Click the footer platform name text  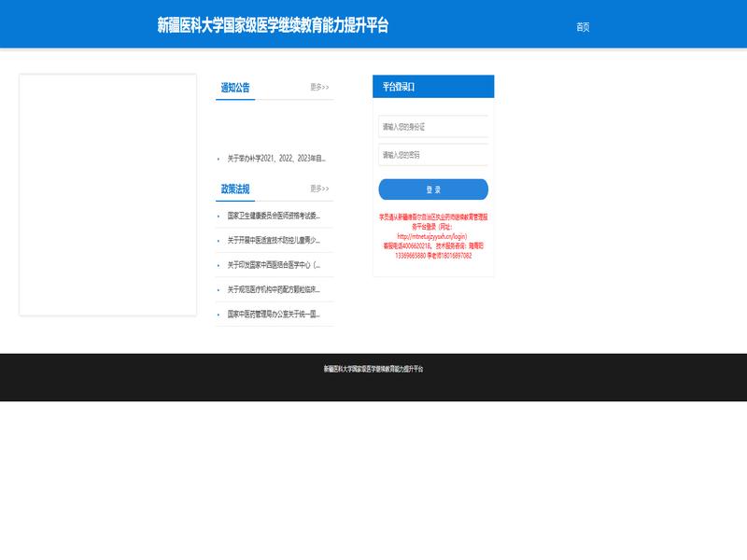tap(373, 369)
